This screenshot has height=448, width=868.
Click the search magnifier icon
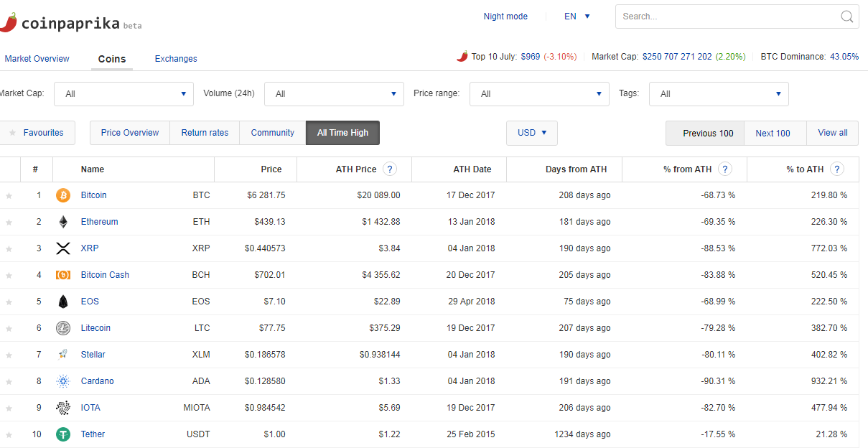[x=846, y=17]
